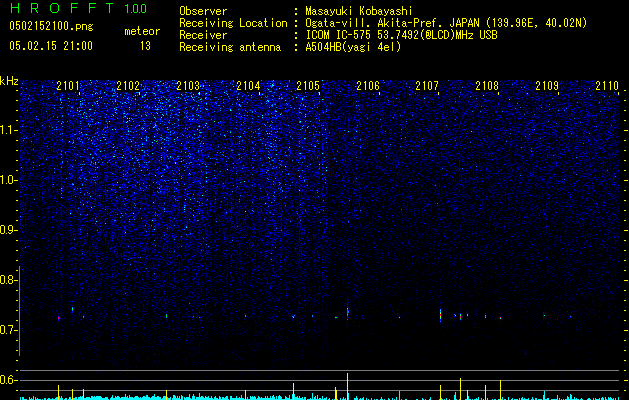Click the meteor count value 13

point(145,46)
